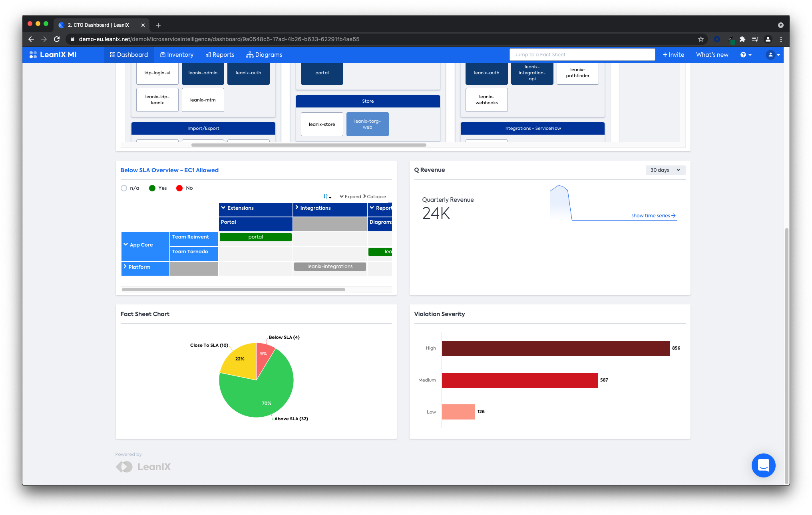Toggle the green Yes legend filter
This screenshot has height=515, width=812.
[x=152, y=188]
